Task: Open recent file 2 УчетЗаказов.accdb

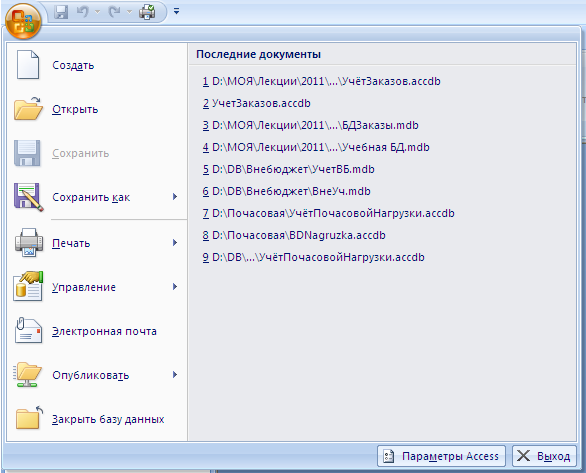Action: [257, 103]
